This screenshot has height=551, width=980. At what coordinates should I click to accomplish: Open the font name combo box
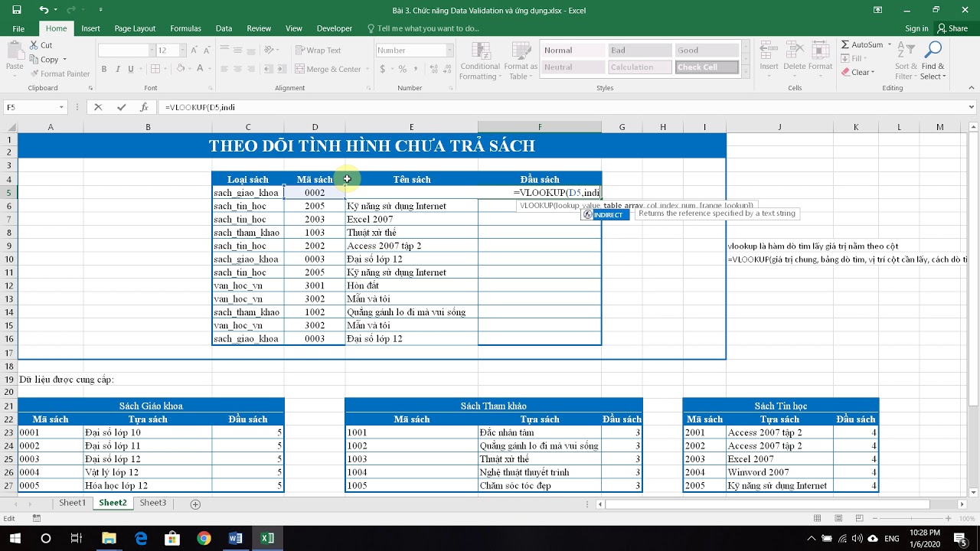126,51
